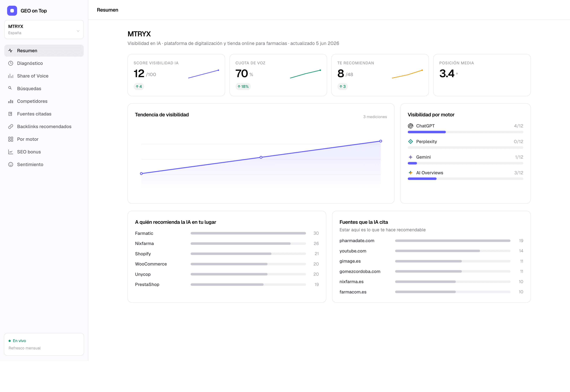This screenshot has height=392, width=570.
Task: Click the Sentimiento smiley icon
Action: (x=11, y=165)
